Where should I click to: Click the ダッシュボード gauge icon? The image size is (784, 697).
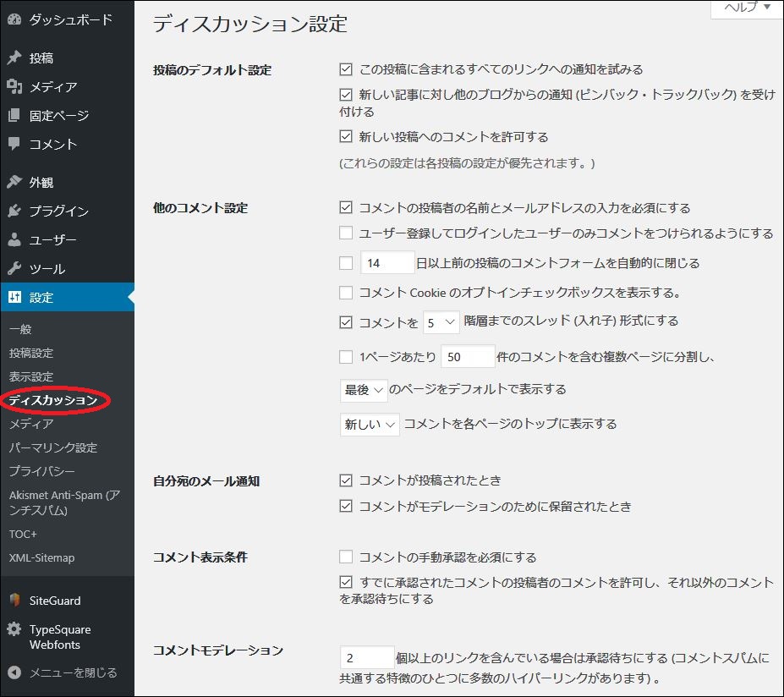pos(14,19)
